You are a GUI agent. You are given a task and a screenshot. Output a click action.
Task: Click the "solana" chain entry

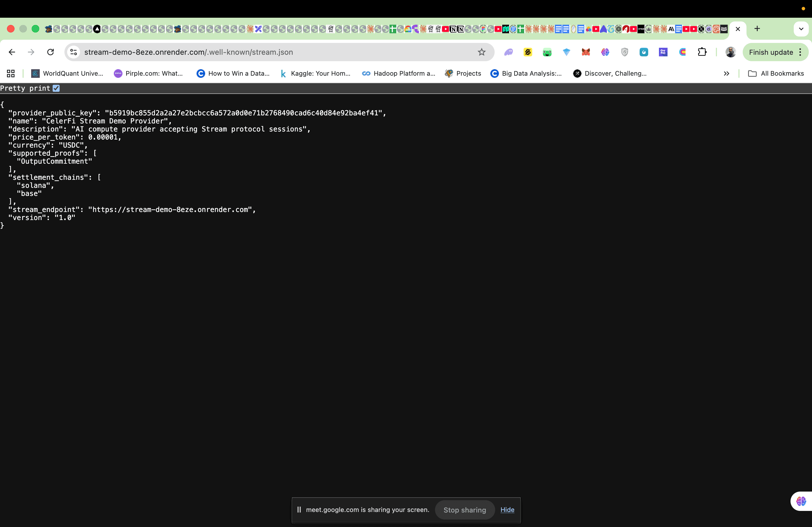(x=34, y=185)
